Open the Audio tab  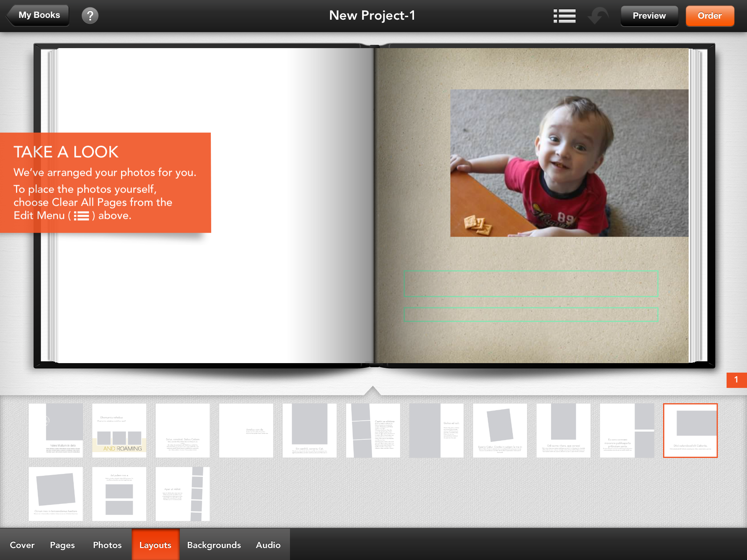coord(268,545)
